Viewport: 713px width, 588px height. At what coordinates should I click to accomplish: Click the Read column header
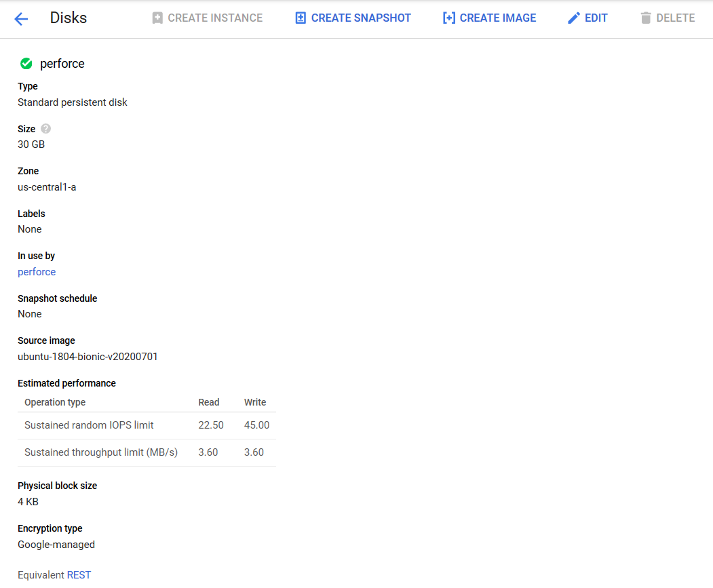(x=209, y=402)
